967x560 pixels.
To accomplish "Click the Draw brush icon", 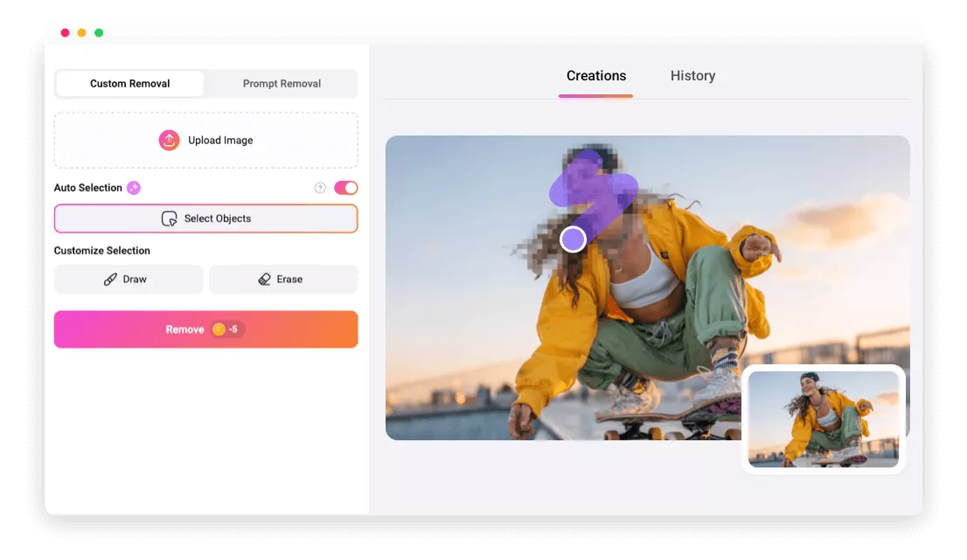I will click(x=110, y=280).
